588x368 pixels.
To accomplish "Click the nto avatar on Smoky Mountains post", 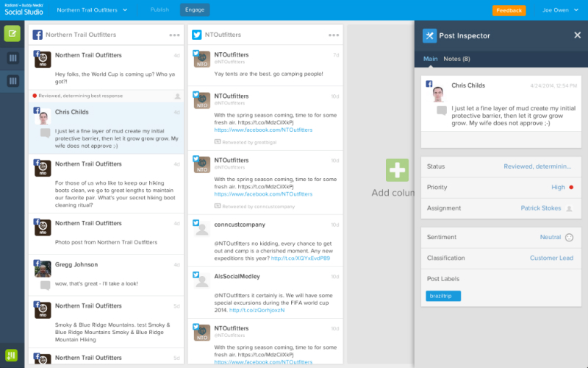I will [43, 310].
